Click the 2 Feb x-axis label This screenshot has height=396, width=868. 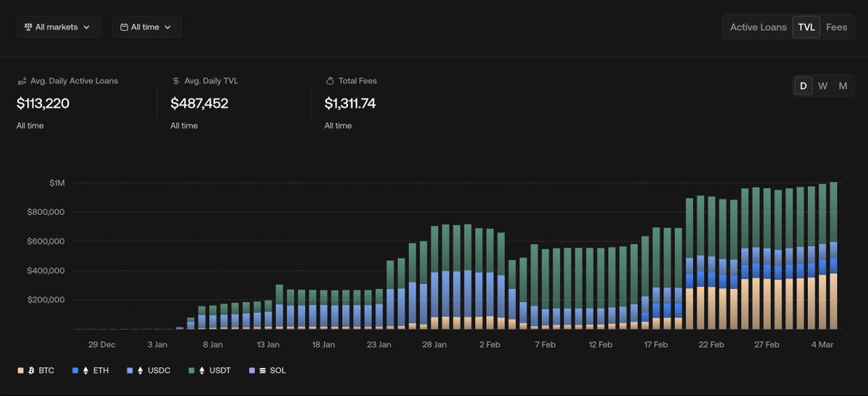[x=490, y=345]
